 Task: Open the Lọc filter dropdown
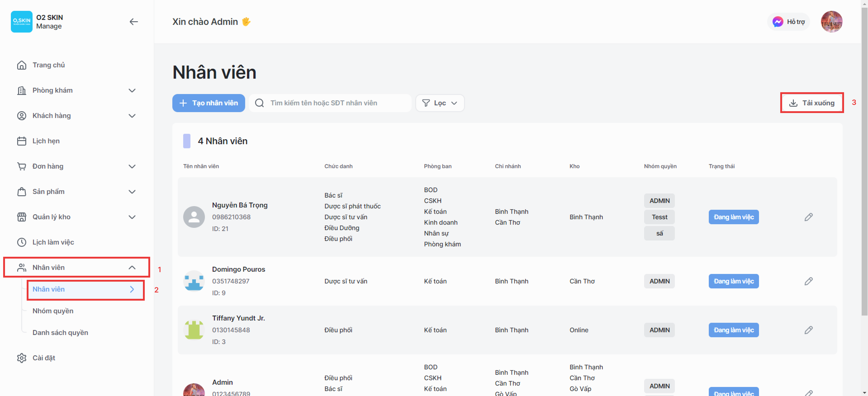point(440,103)
